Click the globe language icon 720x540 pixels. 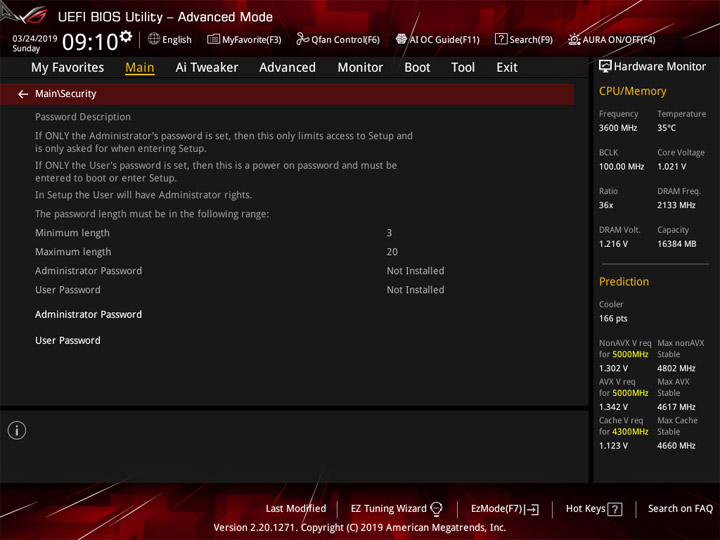point(154,39)
